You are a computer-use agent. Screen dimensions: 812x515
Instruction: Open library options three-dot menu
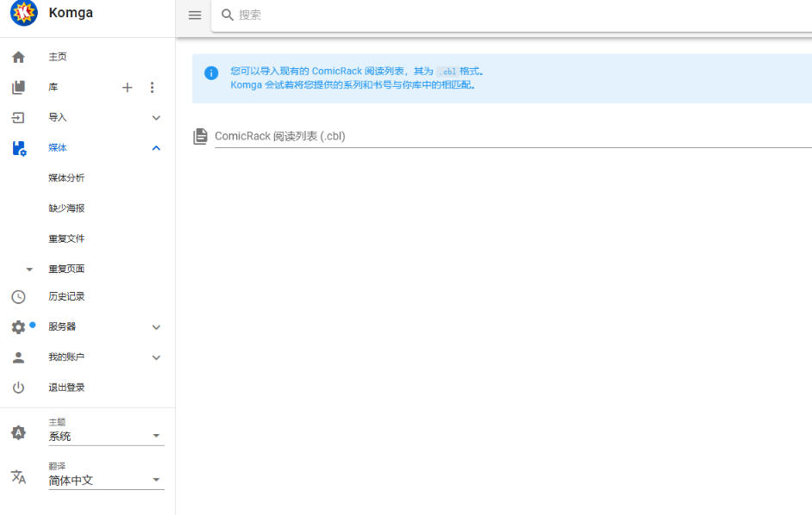point(152,88)
